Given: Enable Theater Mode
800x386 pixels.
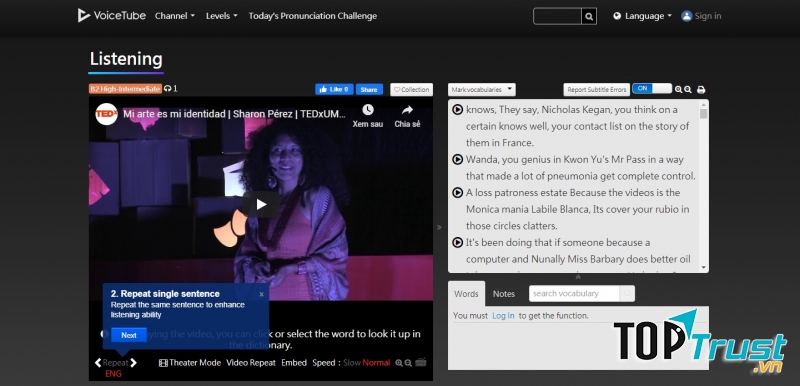Looking at the screenshot, I should pos(190,363).
